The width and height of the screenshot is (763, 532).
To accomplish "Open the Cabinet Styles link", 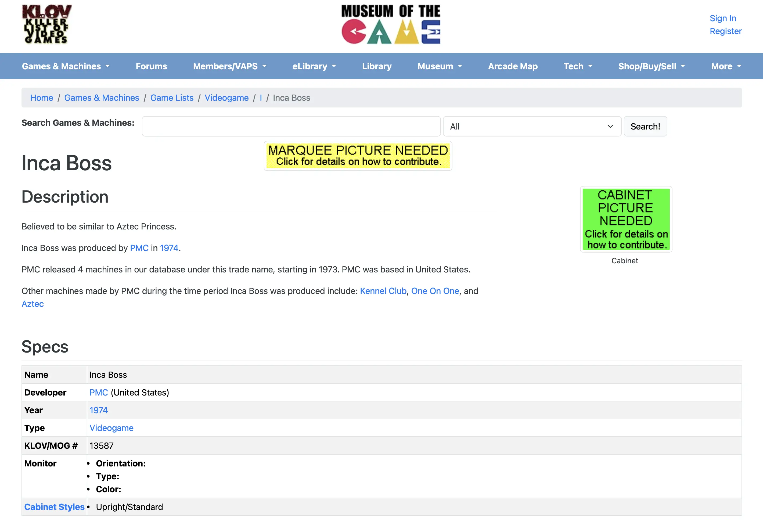I will point(54,507).
